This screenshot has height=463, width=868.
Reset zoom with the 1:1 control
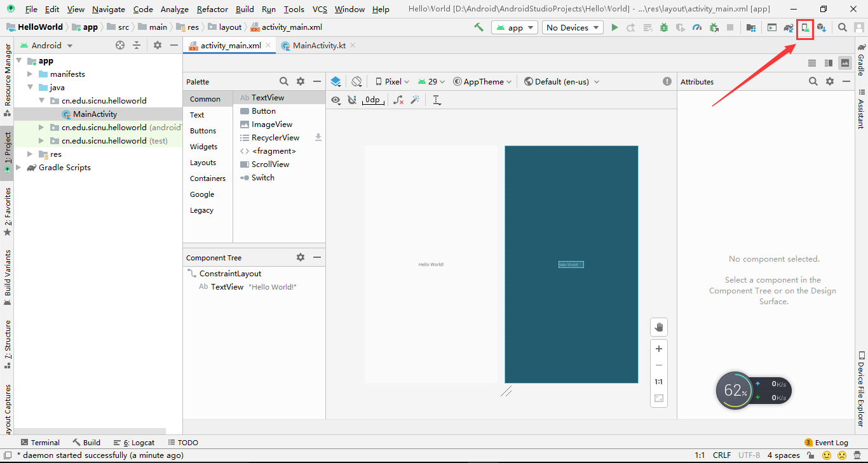(x=658, y=381)
